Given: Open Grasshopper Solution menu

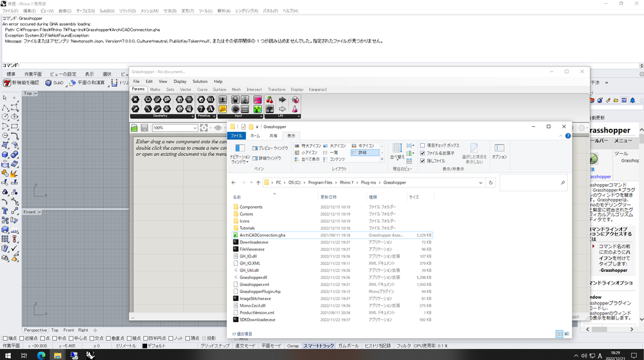Looking at the screenshot, I should (x=200, y=82).
